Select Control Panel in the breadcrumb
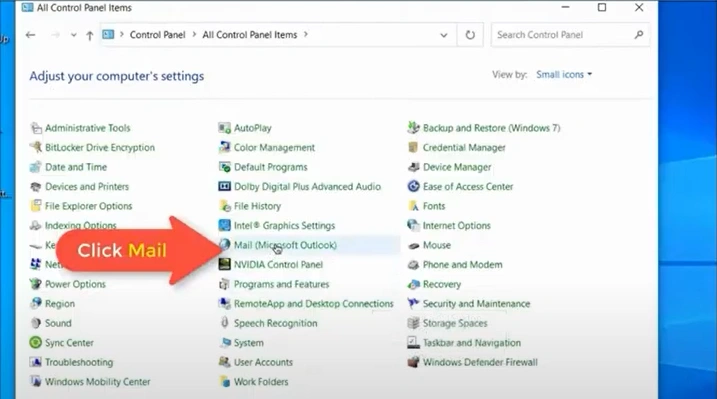Image resolution: width=717 pixels, height=399 pixels. [157, 35]
